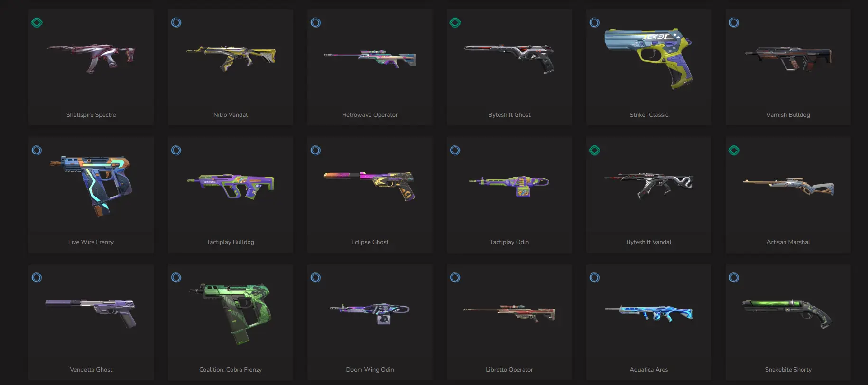Screen dimensions: 868x385
Task: Click the green tier icon on Byteshift Ghost
Action: point(455,22)
